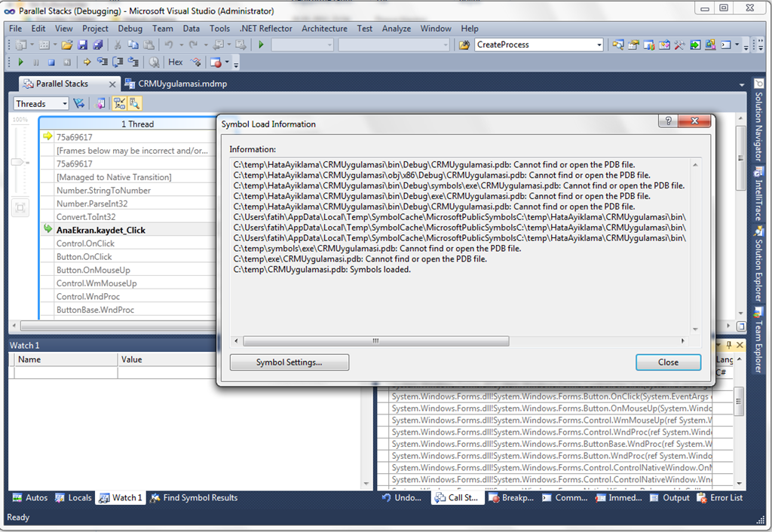This screenshot has width=772, height=532.
Task: Open the IntelliTrace side tab
Action: [x=758, y=194]
